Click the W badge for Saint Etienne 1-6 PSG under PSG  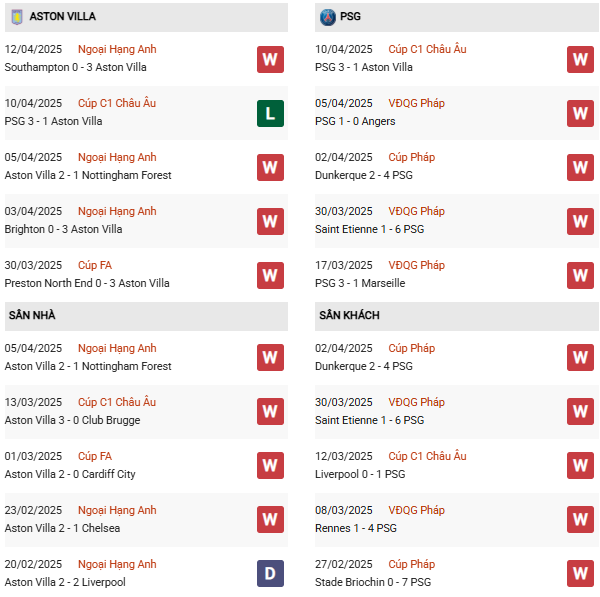pos(580,221)
